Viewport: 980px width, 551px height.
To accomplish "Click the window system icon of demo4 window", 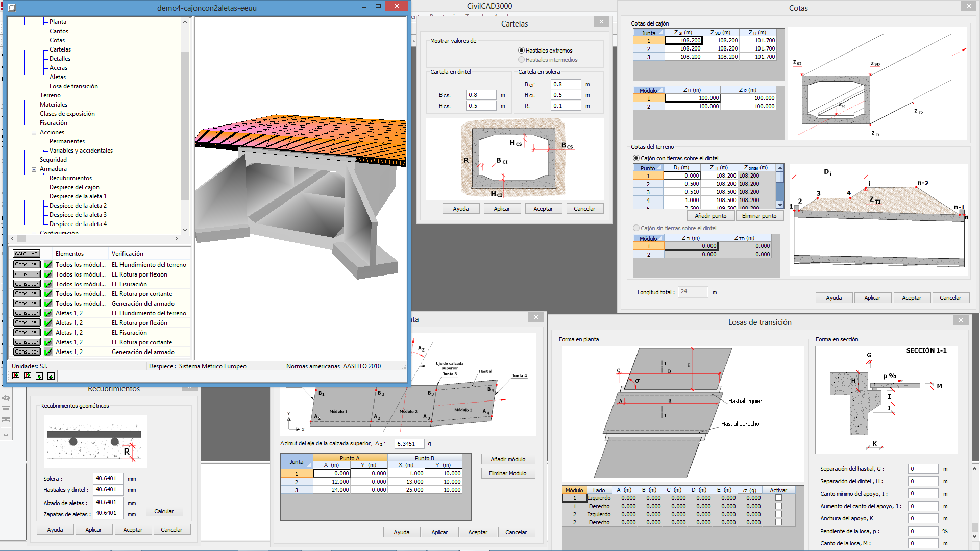I will pos(12,8).
